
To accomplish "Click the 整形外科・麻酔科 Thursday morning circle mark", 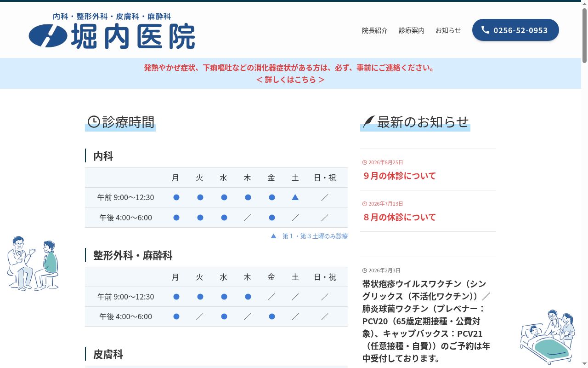I will [248, 297].
